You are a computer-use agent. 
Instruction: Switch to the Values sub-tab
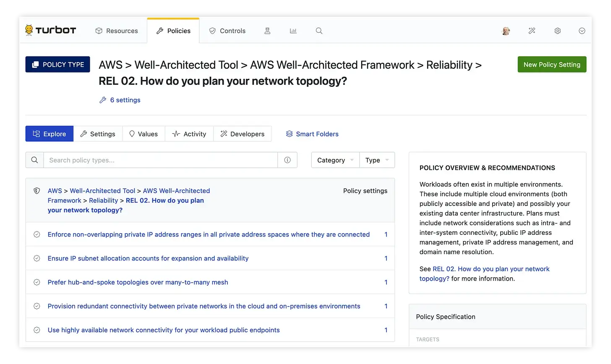coord(144,134)
